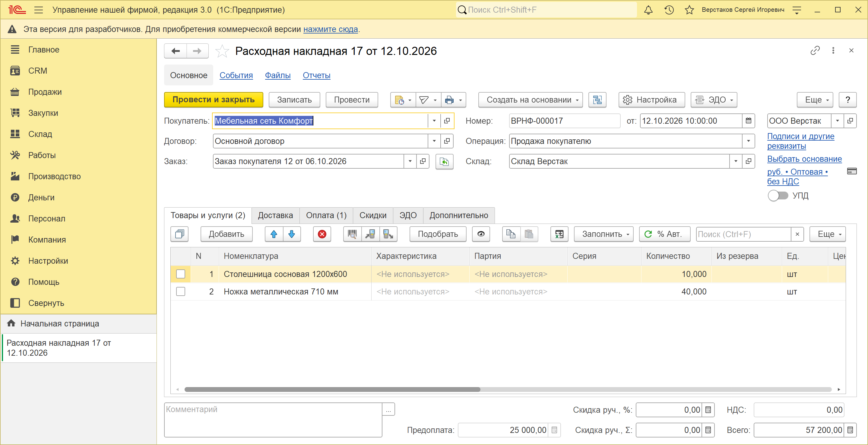This screenshot has width=868, height=445.
Task: Open Заполнить dropdown
Action: click(x=603, y=234)
